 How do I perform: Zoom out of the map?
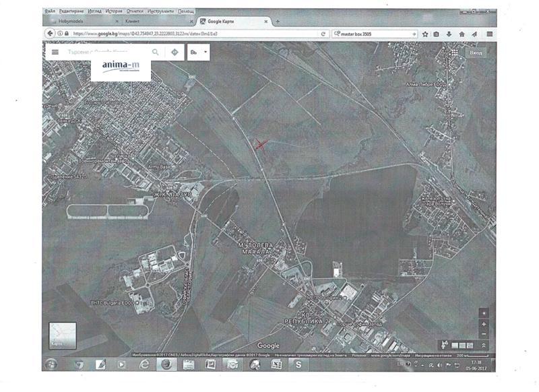pos(483,334)
